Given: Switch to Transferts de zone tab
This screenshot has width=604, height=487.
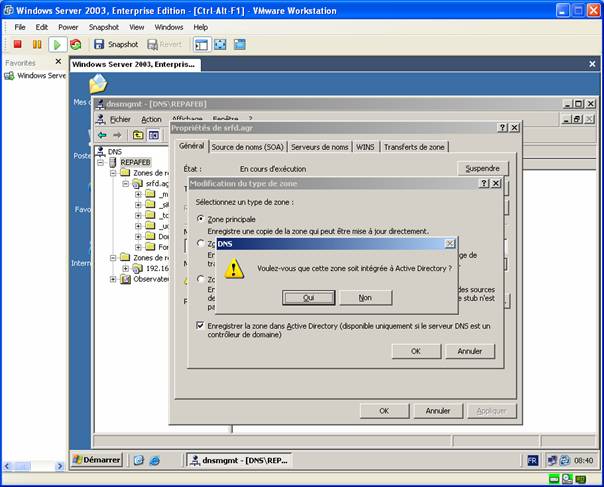Looking at the screenshot, I should tap(414, 147).
